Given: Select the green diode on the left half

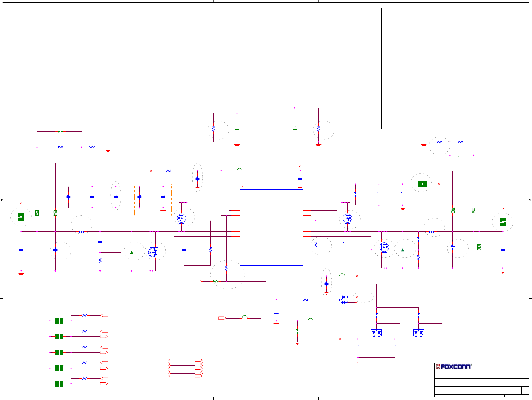Looking at the screenshot, I should (132, 252).
